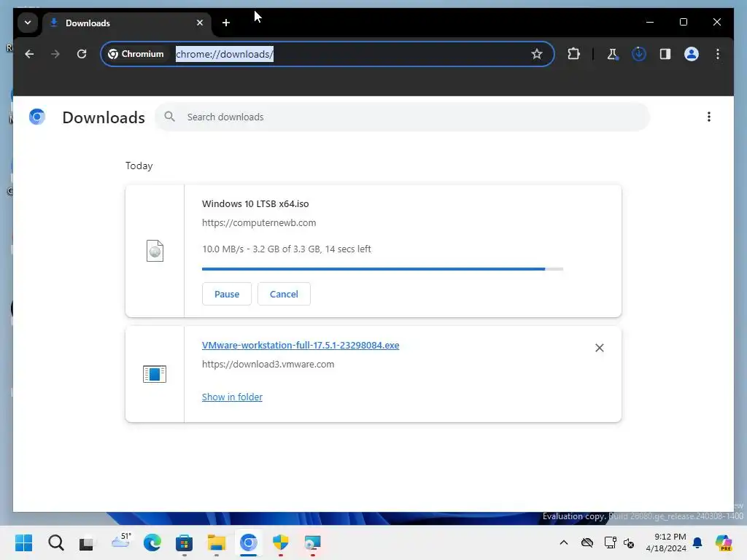Click the Today date heading
Viewport: 747px width, 560px height.
point(139,166)
